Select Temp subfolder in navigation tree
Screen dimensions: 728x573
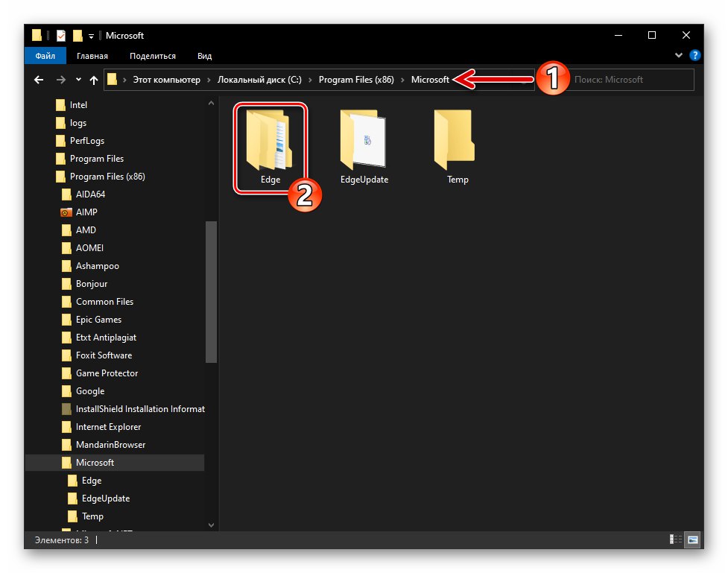click(x=86, y=516)
